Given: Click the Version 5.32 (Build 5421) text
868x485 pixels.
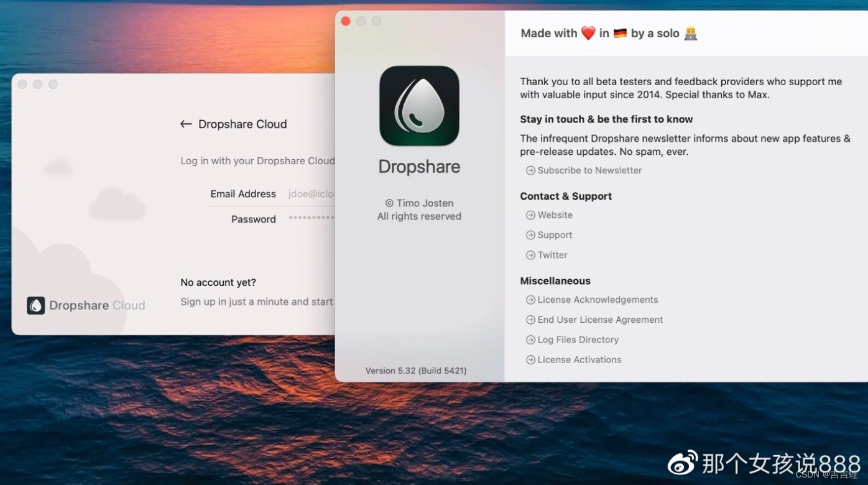Looking at the screenshot, I should (x=416, y=371).
